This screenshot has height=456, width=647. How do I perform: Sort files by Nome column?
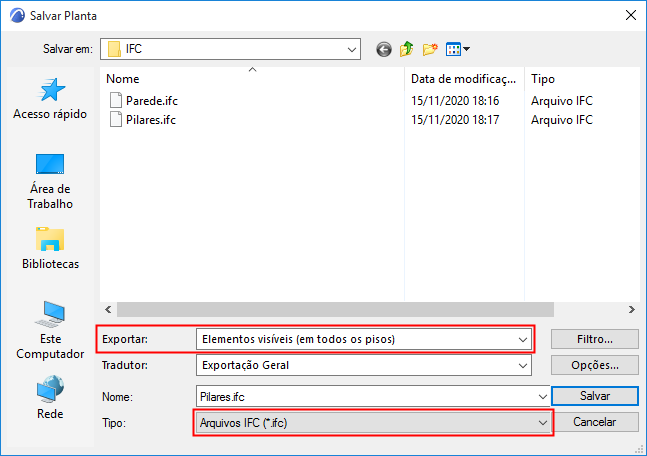coord(250,78)
